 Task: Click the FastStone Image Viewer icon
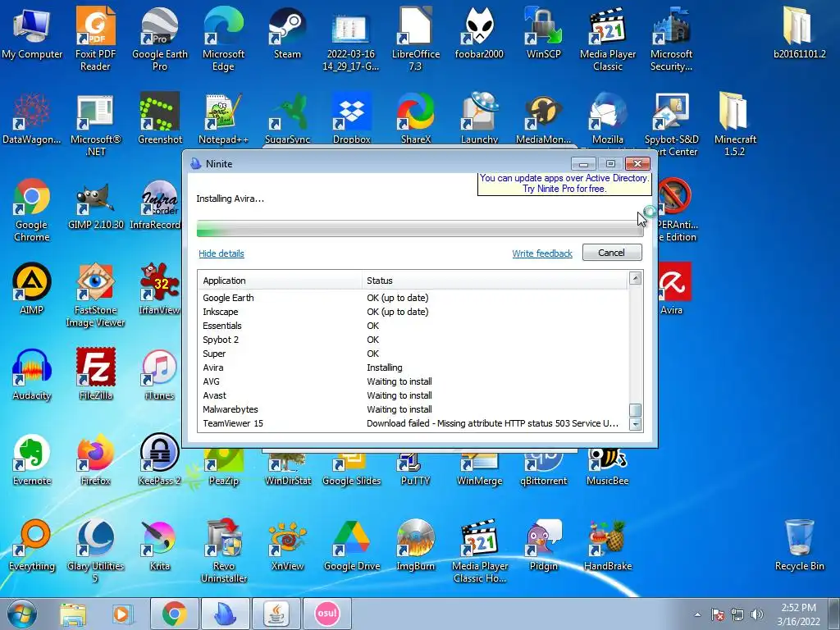tap(95, 294)
